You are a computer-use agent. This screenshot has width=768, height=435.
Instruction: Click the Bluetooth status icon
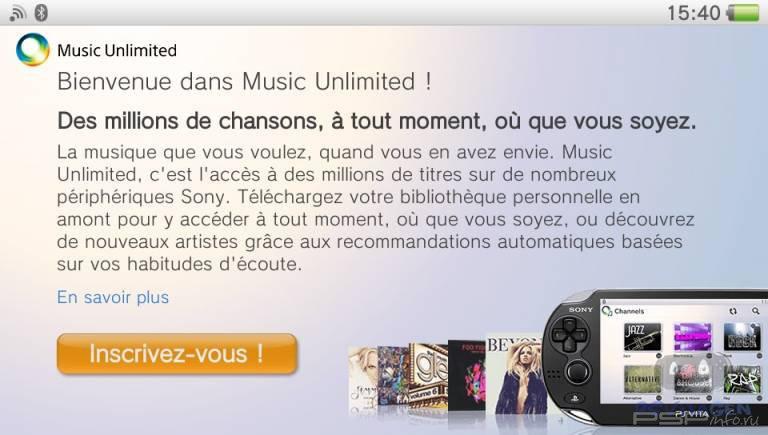click(x=41, y=13)
